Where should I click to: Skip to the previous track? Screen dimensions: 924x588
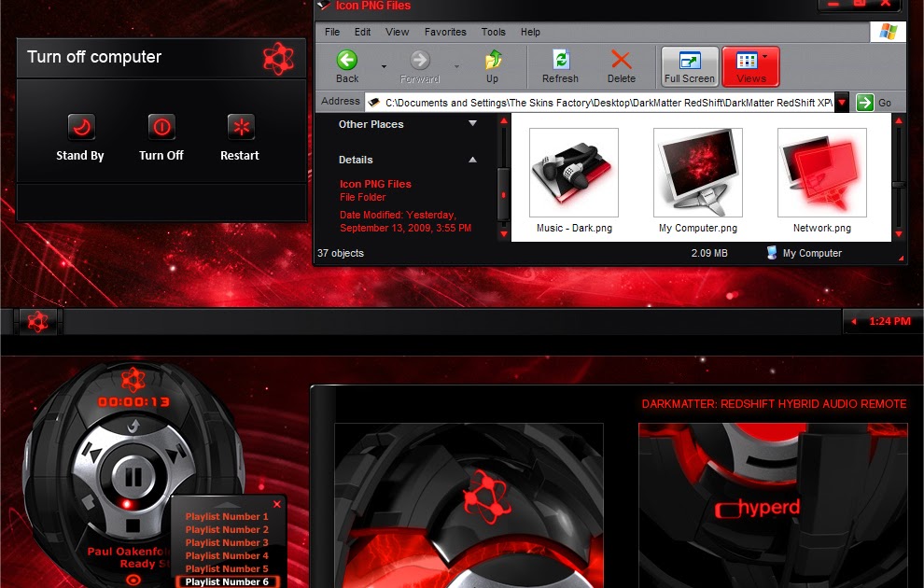coord(91,453)
